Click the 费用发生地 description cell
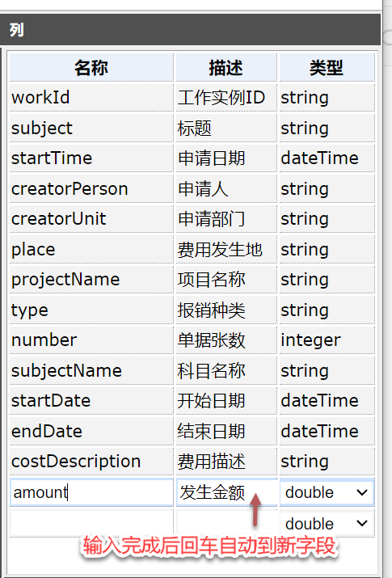 click(x=226, y=250)
